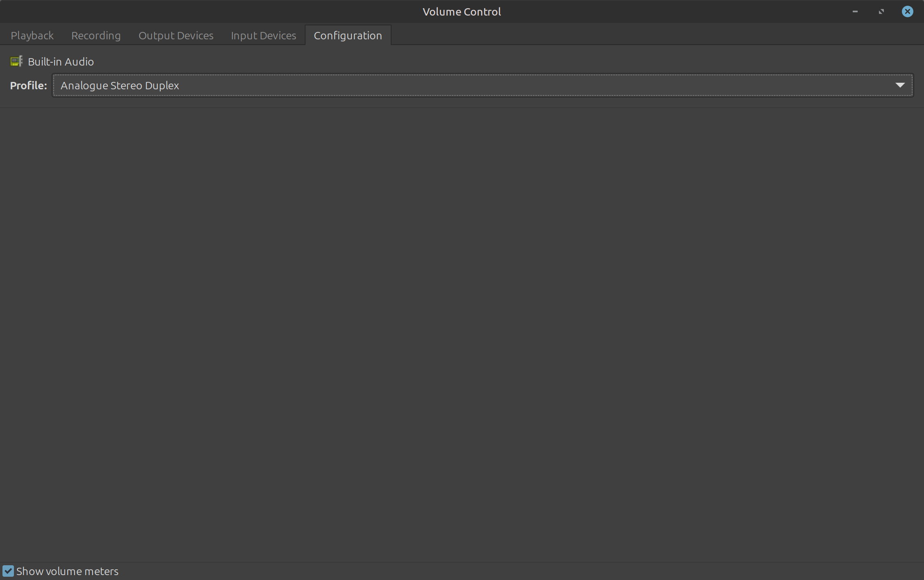
Task: Select the Configuration tab
Action: click(348, 36)
